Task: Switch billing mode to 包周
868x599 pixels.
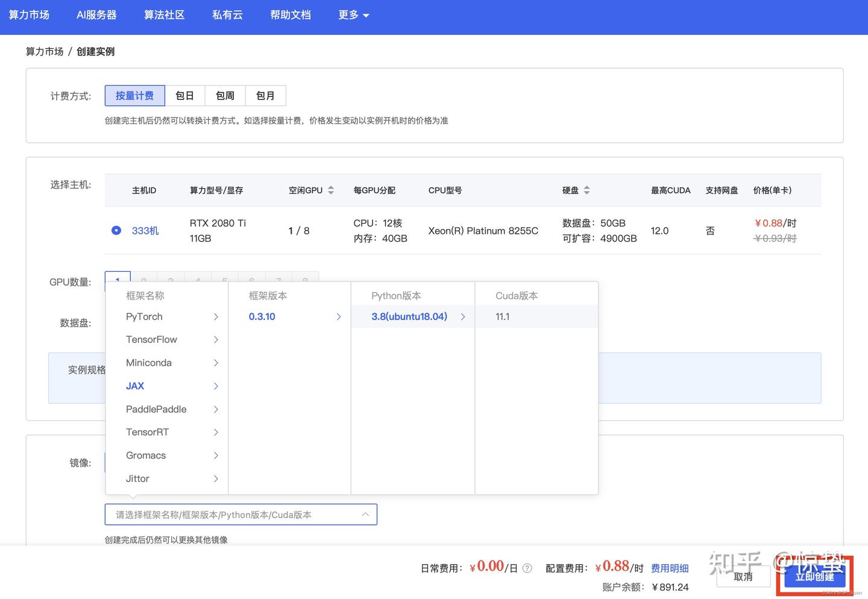Action: (x=224, y=95)
